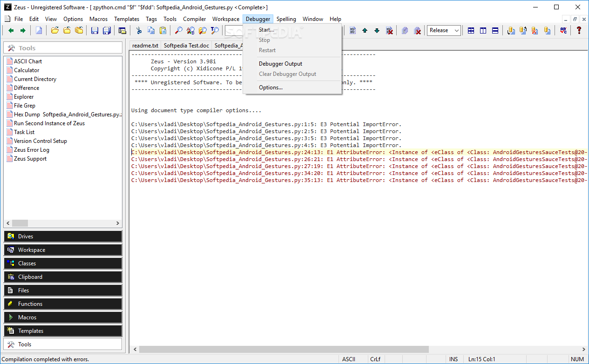Create a new file with the blank page icon

39,30
